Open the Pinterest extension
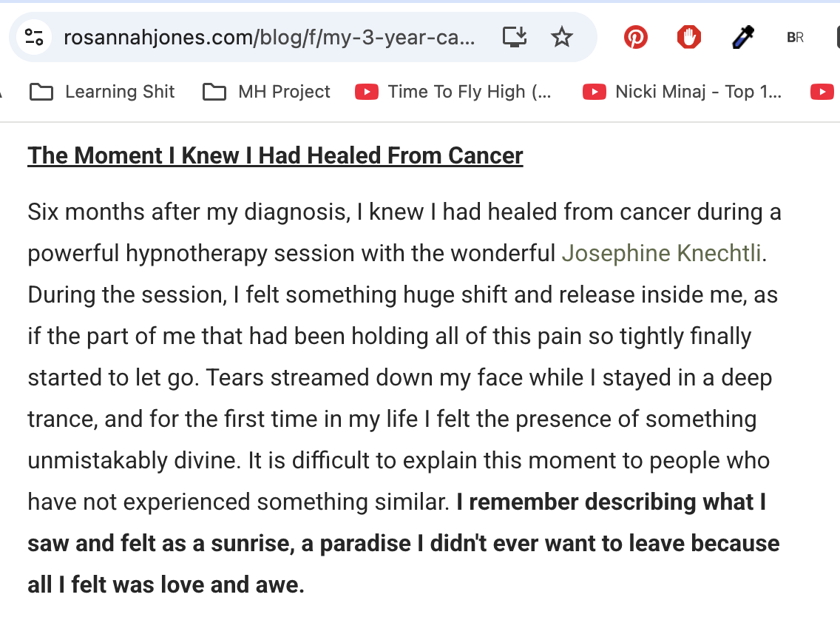Screen dimensions: 840x620 [x=635, y=37]
